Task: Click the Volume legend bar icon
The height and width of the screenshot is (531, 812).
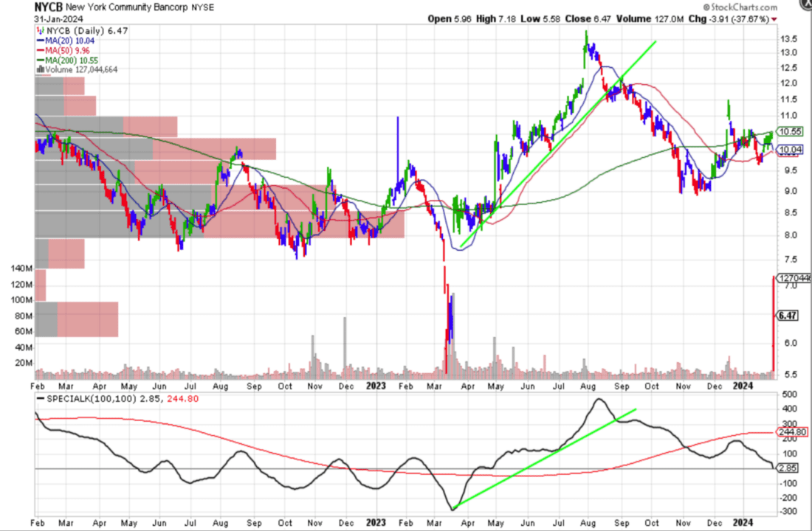Action: click(40, 69)
